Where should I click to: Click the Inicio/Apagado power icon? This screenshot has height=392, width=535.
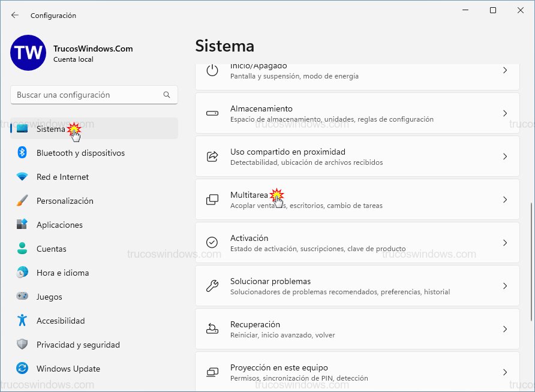click(212, 71)
